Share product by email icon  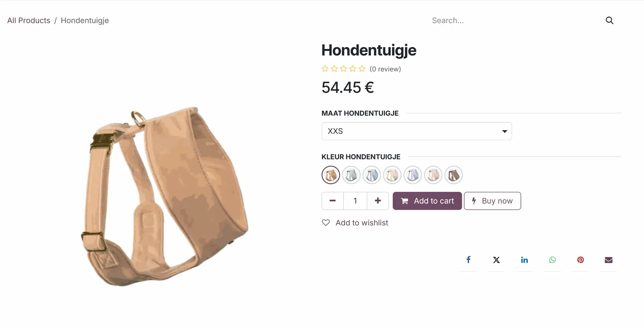(x=608, y=260)
